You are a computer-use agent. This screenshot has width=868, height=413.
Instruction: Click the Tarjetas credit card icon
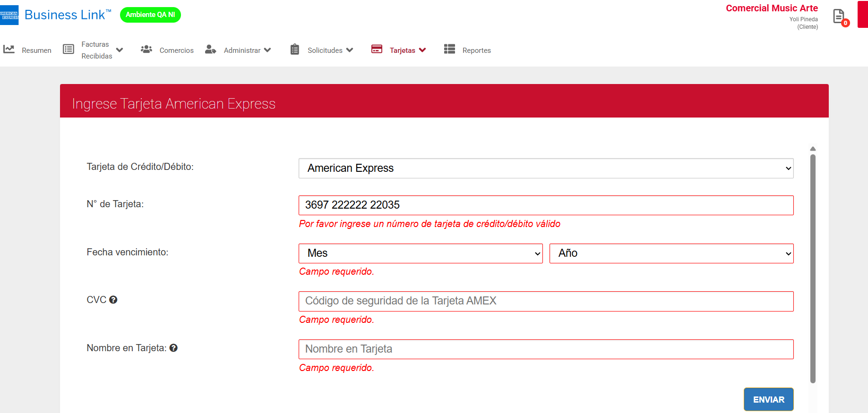[377, 49]
